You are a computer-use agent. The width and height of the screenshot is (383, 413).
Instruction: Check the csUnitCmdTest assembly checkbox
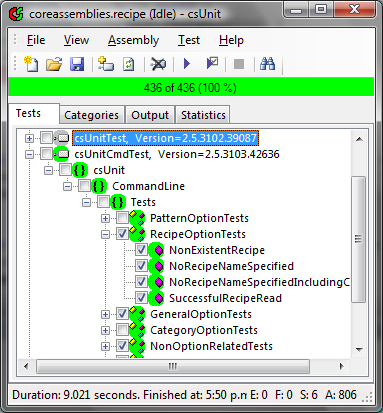[46, 154]
